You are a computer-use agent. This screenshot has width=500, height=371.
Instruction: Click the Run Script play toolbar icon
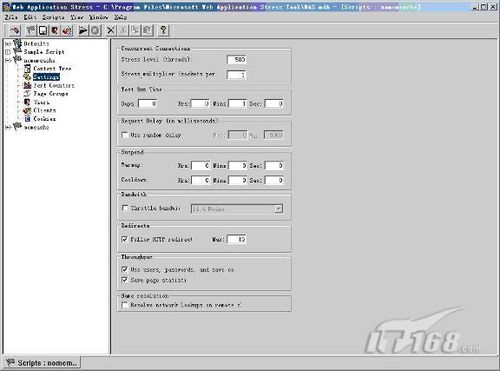click(82, 31)
